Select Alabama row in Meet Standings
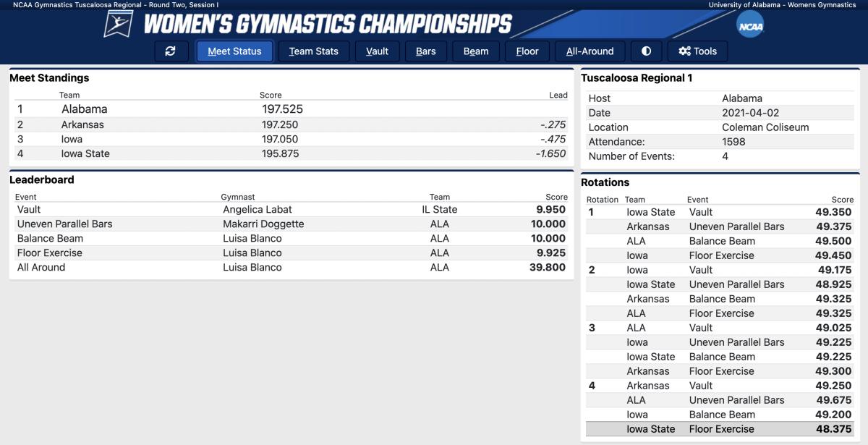868x445 pixels. pyautogui.click(x=84, y=109)
